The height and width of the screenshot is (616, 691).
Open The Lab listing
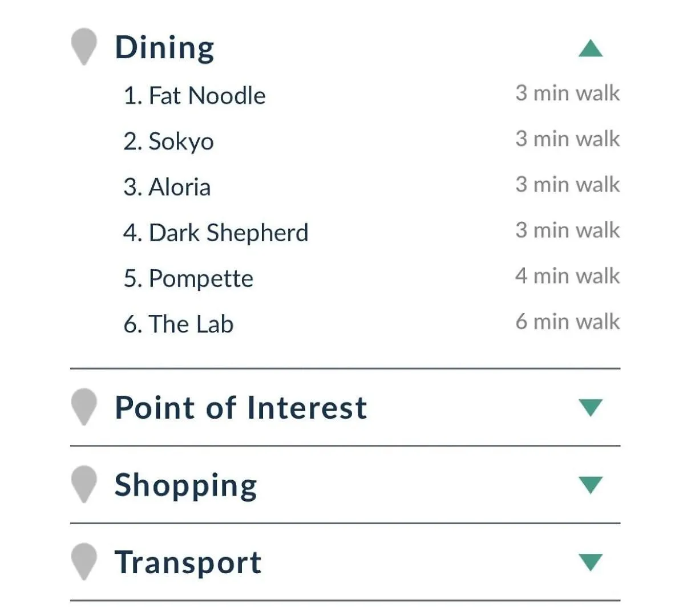(179, 324)
